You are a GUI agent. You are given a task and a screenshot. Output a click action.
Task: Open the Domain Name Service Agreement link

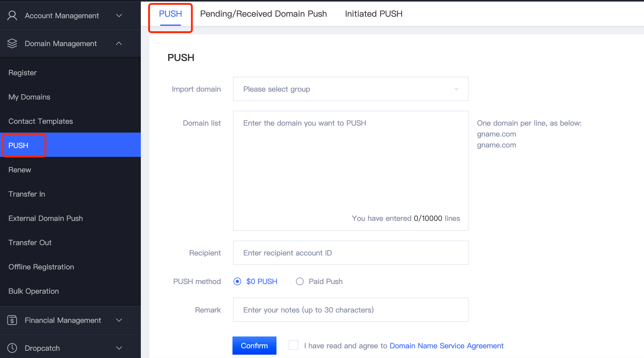(446, 346)
